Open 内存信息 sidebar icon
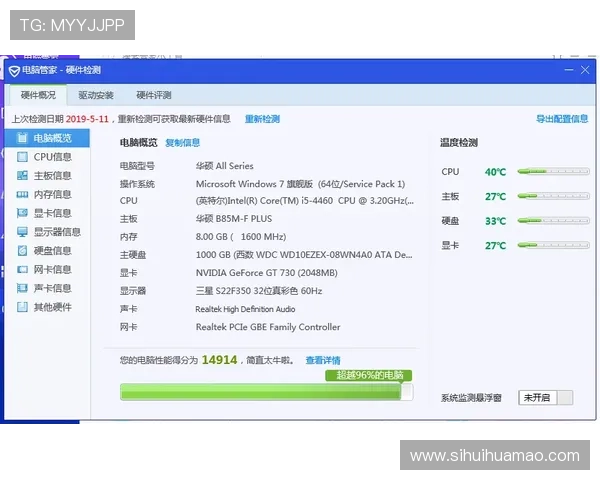 pos(22,194)
